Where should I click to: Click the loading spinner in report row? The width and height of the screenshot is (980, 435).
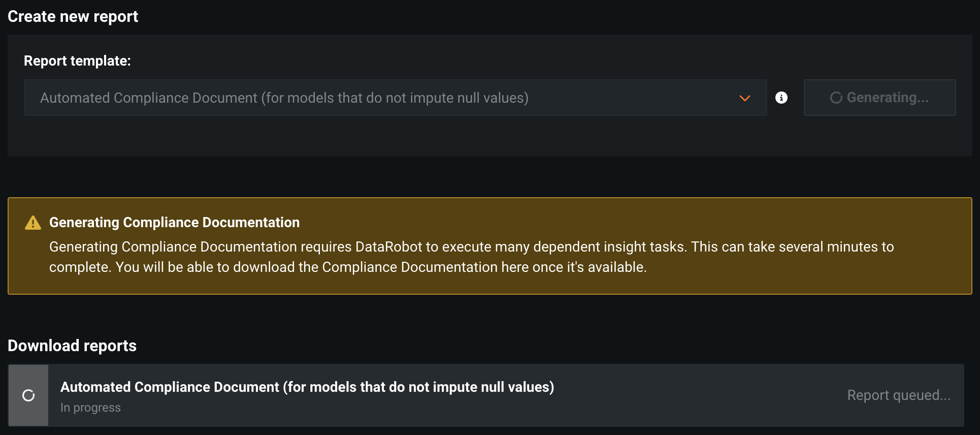click(x=28, y=395)
